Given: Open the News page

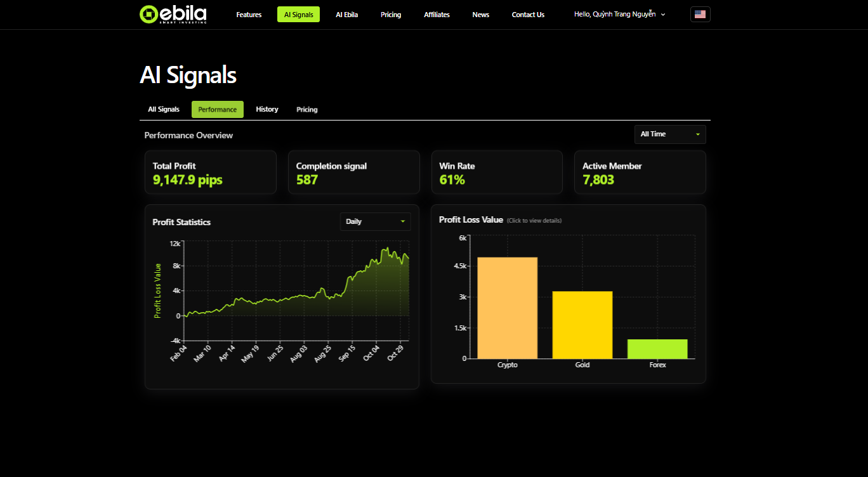Looking at the screenshot, I should click(480, 15).
